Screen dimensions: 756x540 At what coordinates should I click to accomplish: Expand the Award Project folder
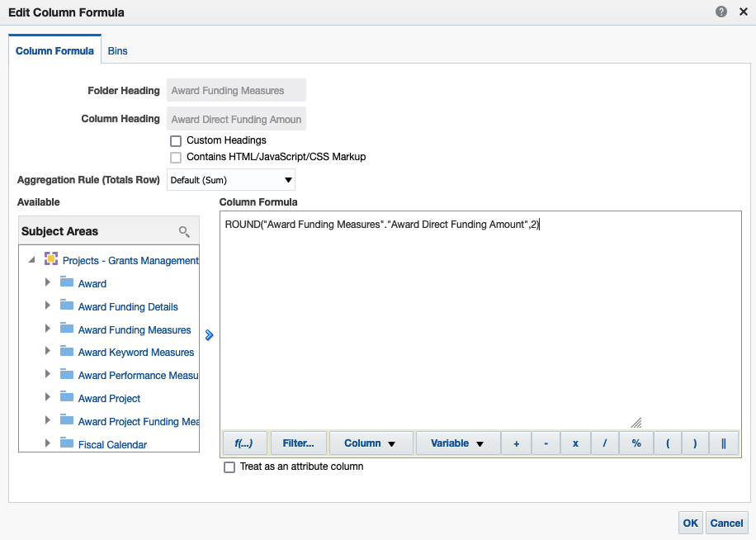pyautogui.click(x=47, y=397)
